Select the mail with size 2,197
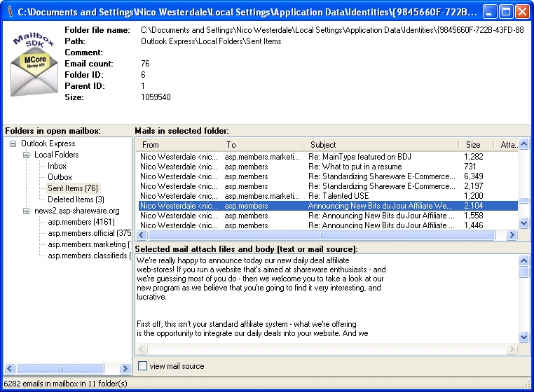This screenshot has width=534, height=392. pos(328,186)
